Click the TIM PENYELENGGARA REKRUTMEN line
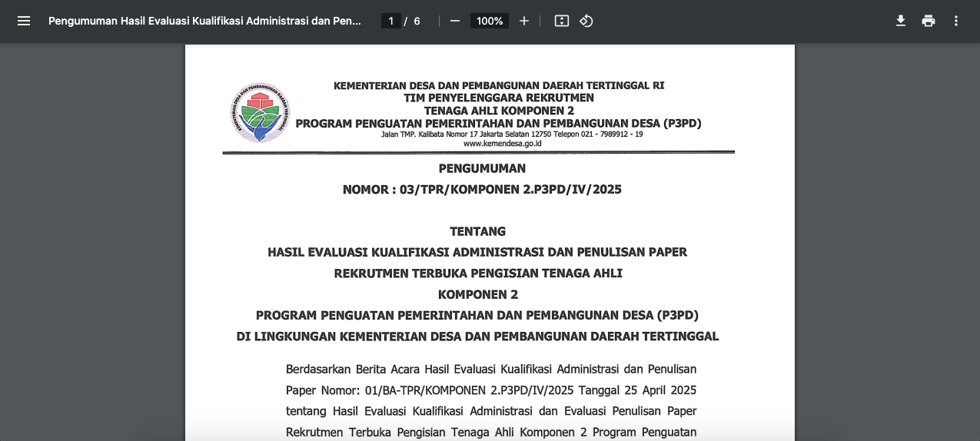Viewport: 980px width, 441px height. coord(499,98)
